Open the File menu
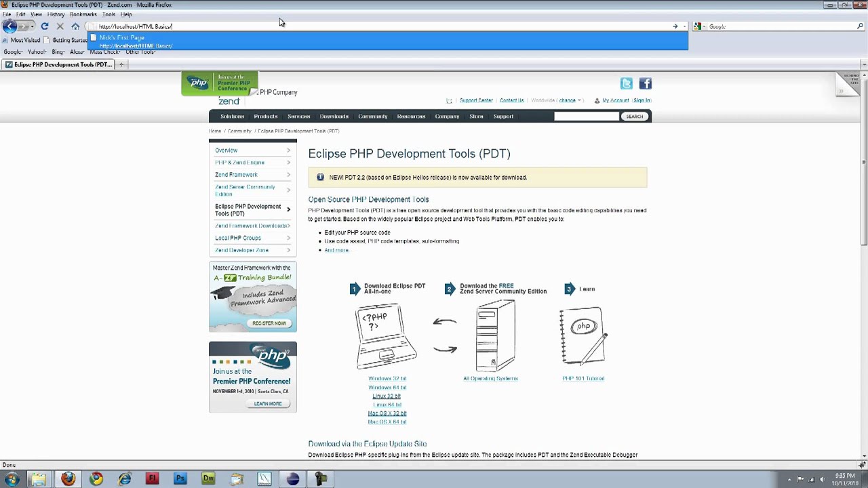Image resolution: width=868 pixels, height=488 pixels. pyautogui.click(x=7, y=14)
